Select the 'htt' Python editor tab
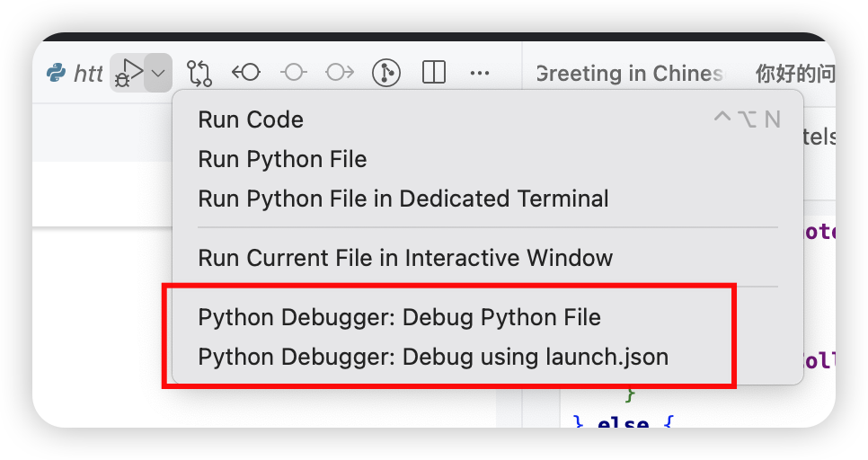The height and width of the screenshot is (460, 868). click(x=87, y=74)
